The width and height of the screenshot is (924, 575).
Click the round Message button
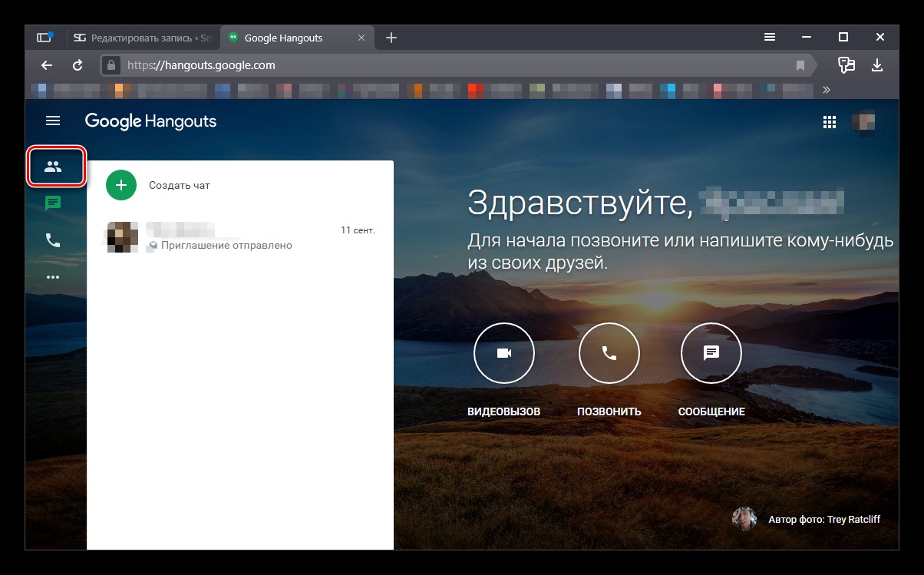tap(711, 352)
